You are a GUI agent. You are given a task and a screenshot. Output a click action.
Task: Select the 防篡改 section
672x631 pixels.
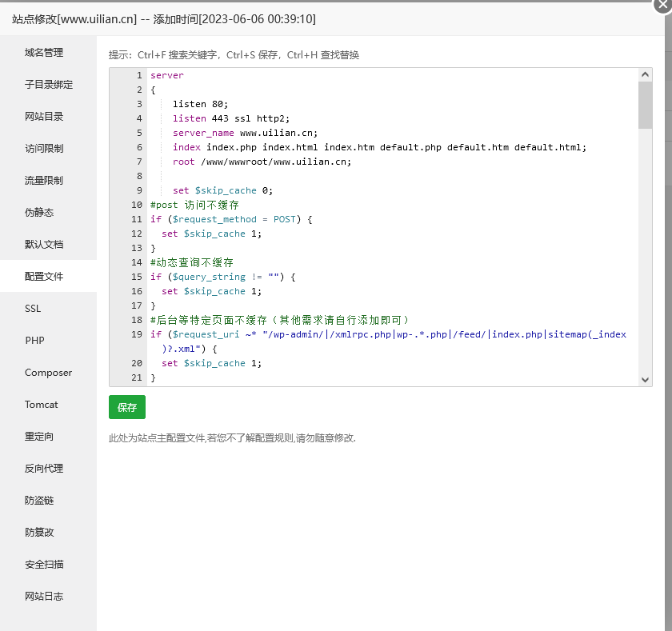(48, 532)
